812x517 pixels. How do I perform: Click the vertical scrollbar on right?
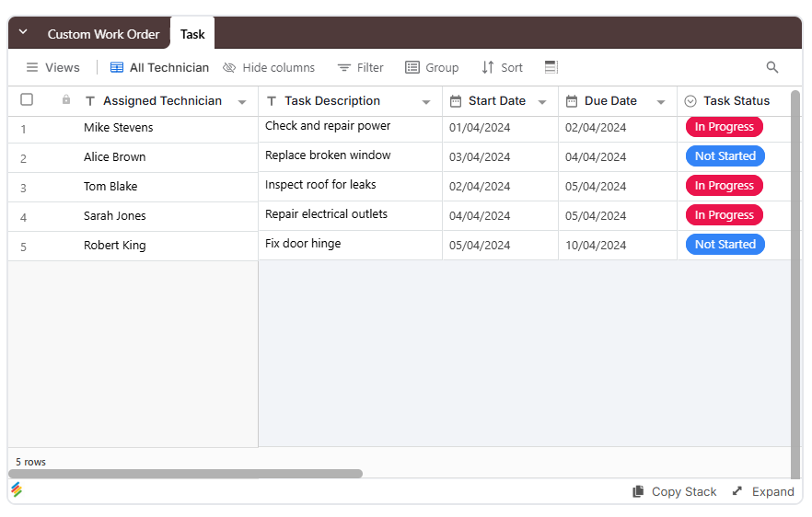click(795, 284)
